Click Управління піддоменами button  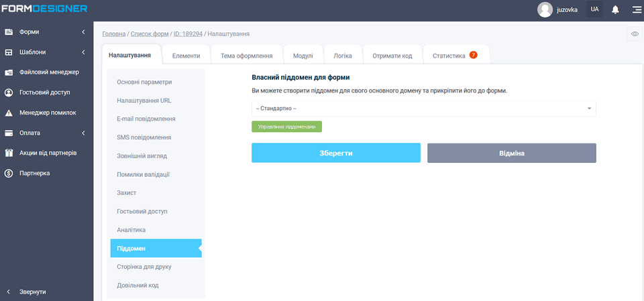click(x=286, y=126)
